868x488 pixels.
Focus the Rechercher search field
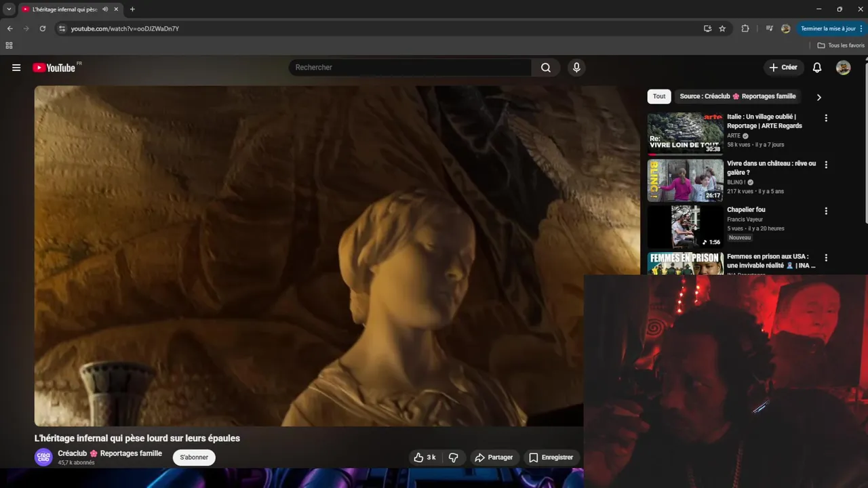(410, 68)
